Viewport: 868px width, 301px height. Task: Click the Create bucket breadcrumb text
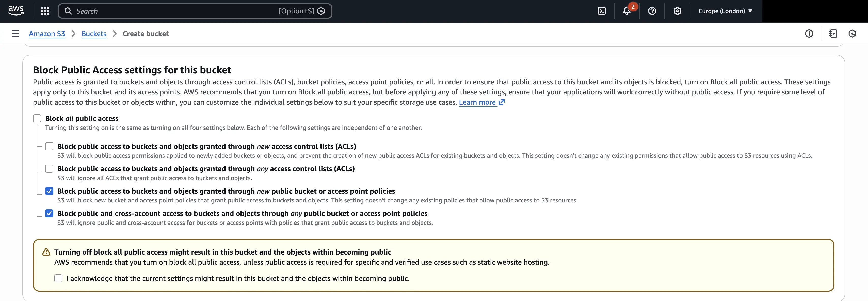coord(146,33)
